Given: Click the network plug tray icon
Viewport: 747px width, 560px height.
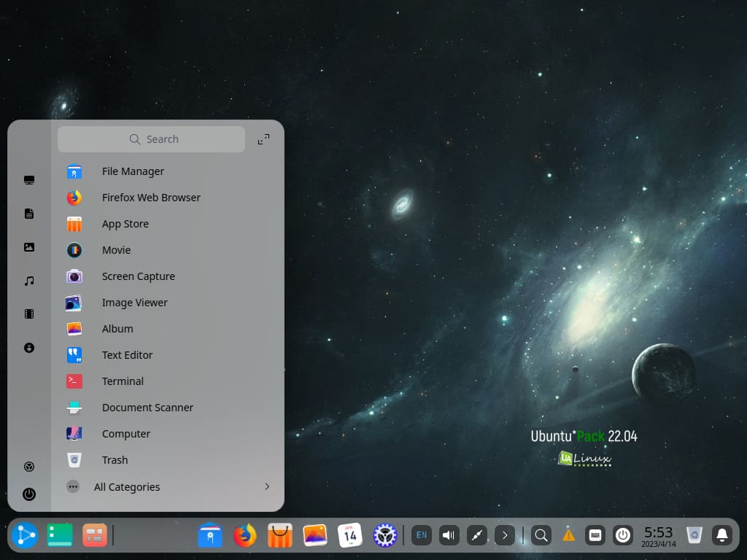Looking at the screenshot, I should 477,535.
